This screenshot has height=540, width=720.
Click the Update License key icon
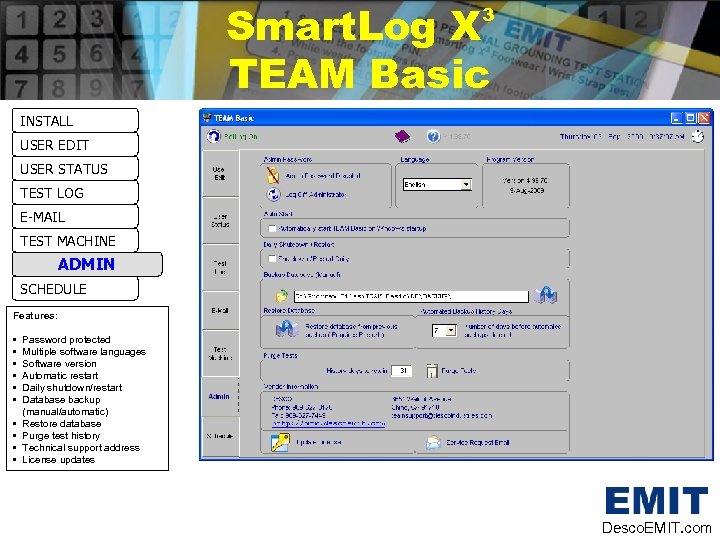click(x=280, y=442)
